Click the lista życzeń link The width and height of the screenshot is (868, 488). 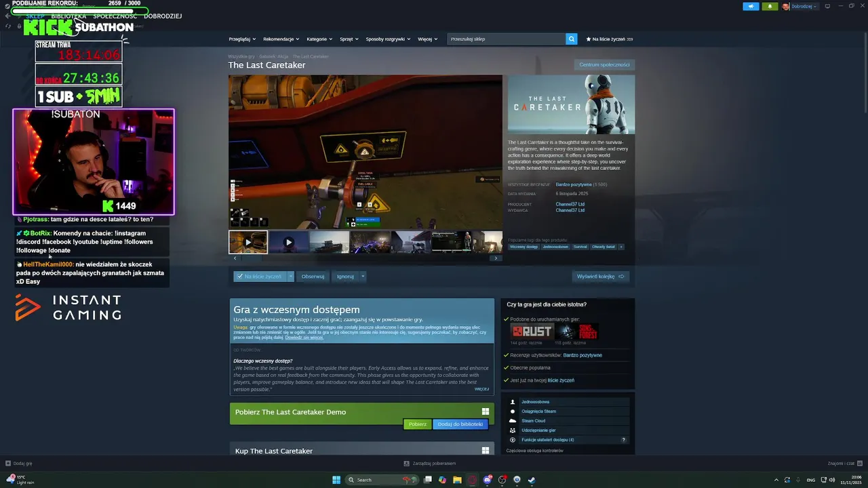click(561, 380)
